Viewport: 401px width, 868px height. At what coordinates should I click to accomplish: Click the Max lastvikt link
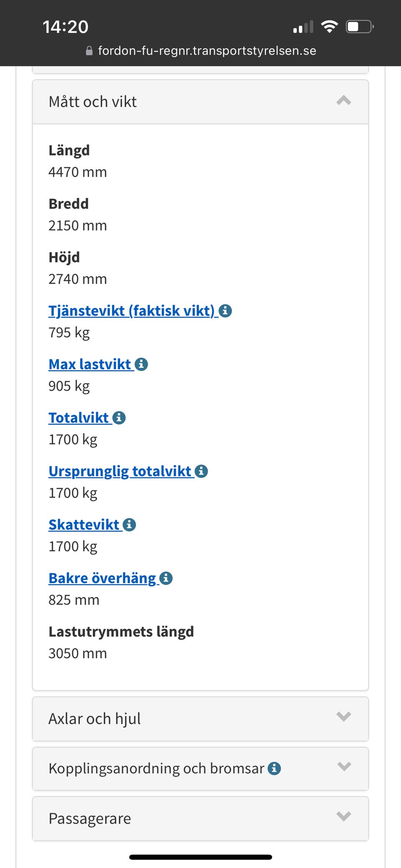(x=90, y=364)
